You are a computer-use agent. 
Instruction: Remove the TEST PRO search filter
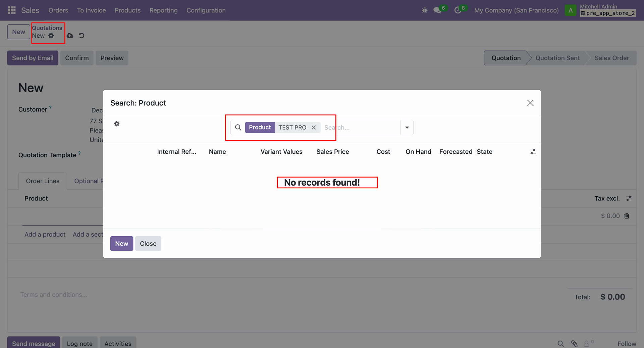pyautogui.click(x=314, y=128)
